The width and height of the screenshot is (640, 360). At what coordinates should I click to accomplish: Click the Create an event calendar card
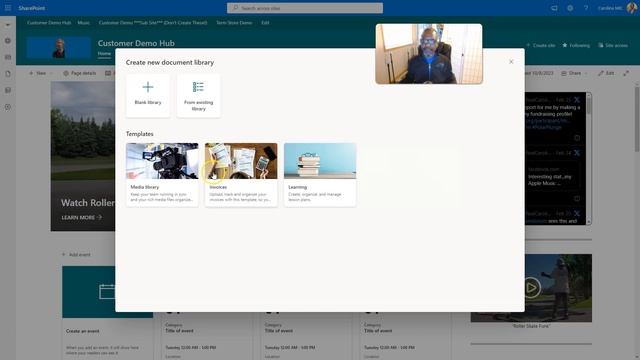(x=107, y=292)
